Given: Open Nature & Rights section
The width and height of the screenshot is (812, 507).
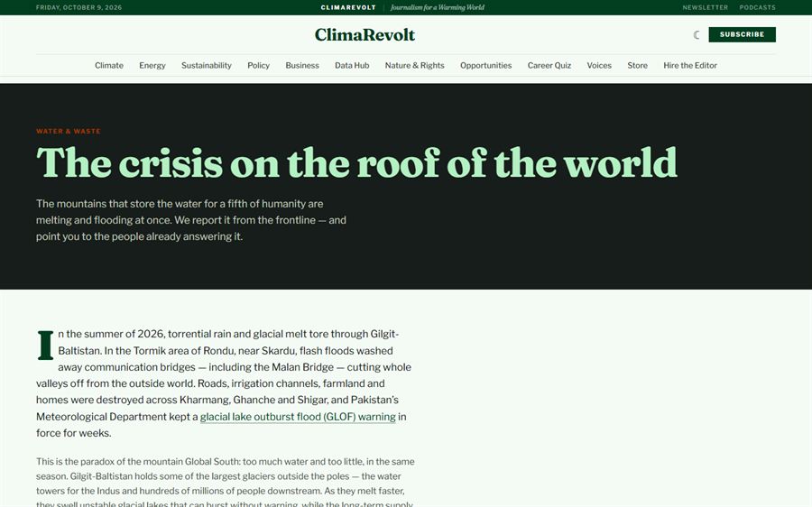Looking at the screenshot, I should click(414, 65).
